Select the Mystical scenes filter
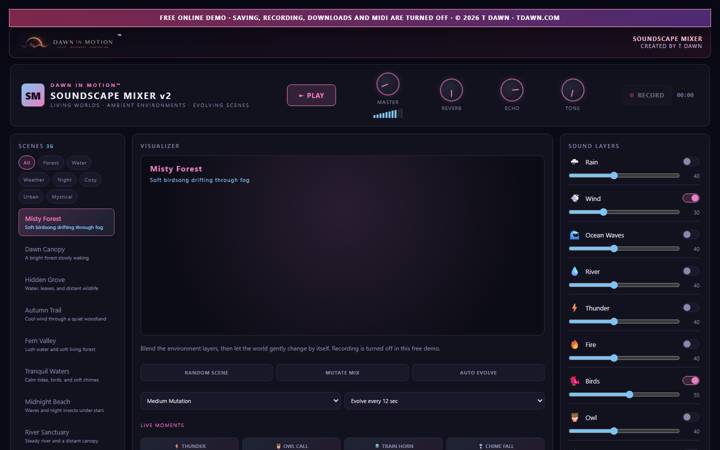720x450 pixels. (x=62, y=197)
